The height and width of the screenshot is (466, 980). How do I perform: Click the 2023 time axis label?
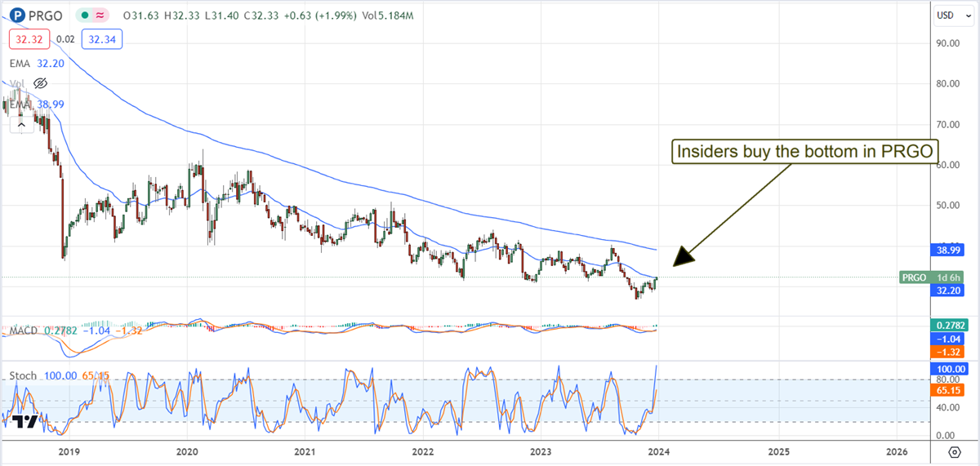coord(540,450)
